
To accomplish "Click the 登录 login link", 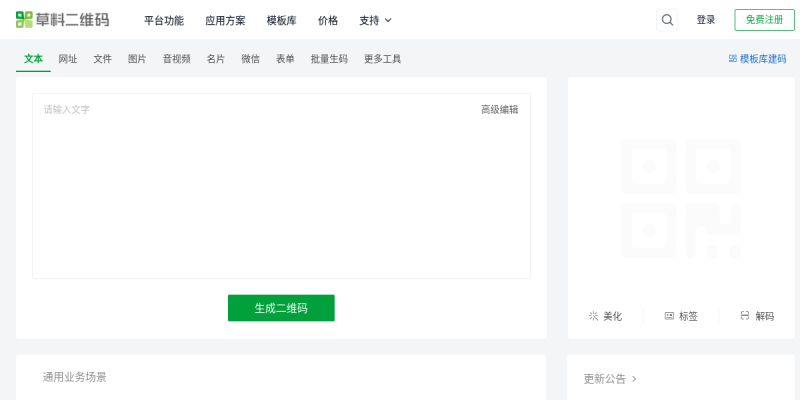I will (706, 20).
